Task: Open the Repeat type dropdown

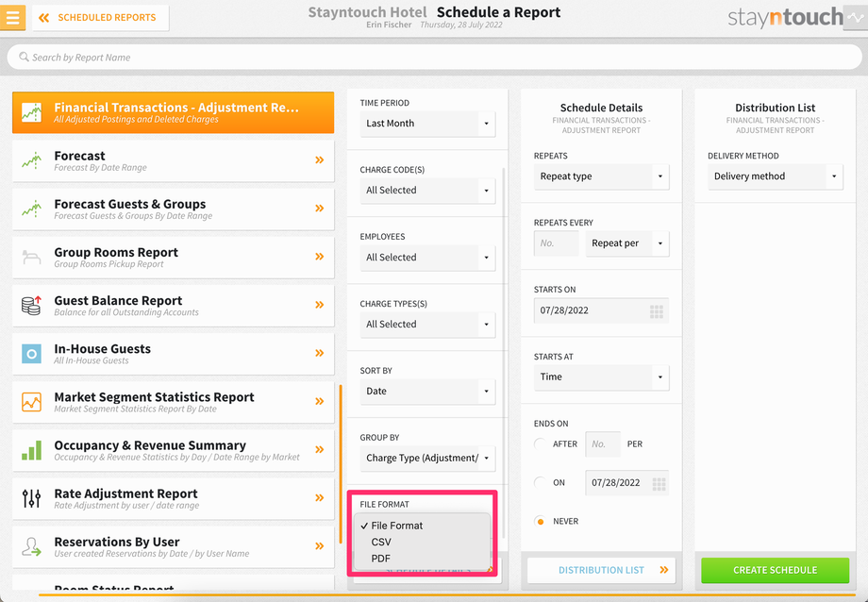Action: [x=601, y=176]
